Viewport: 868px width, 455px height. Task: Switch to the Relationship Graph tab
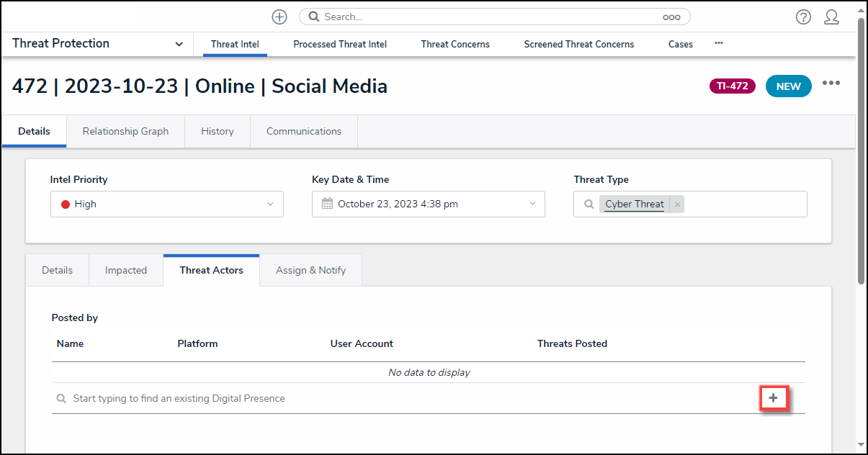click(x=125, y=131)
